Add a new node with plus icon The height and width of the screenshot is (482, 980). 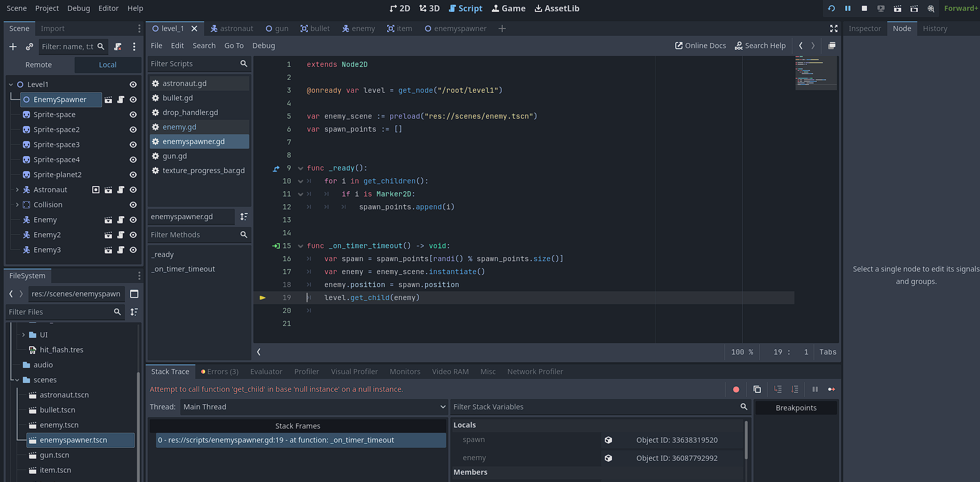13,47
